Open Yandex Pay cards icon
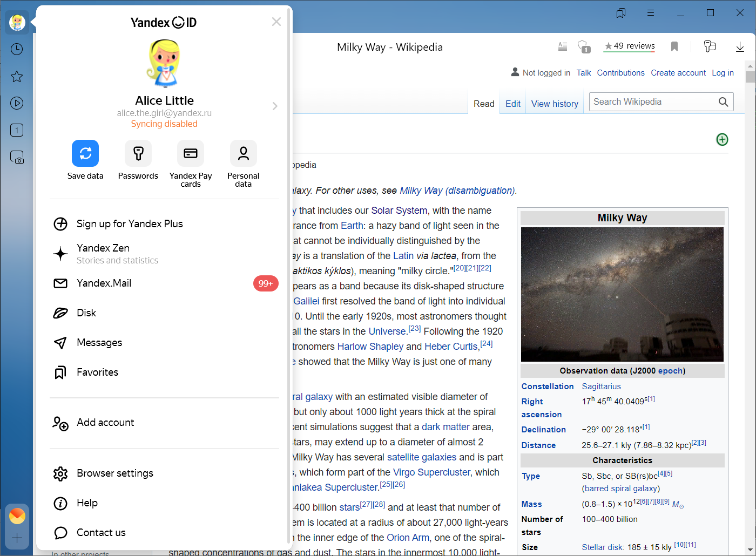This screenshot has width=756, height=556. coord(191,153)
